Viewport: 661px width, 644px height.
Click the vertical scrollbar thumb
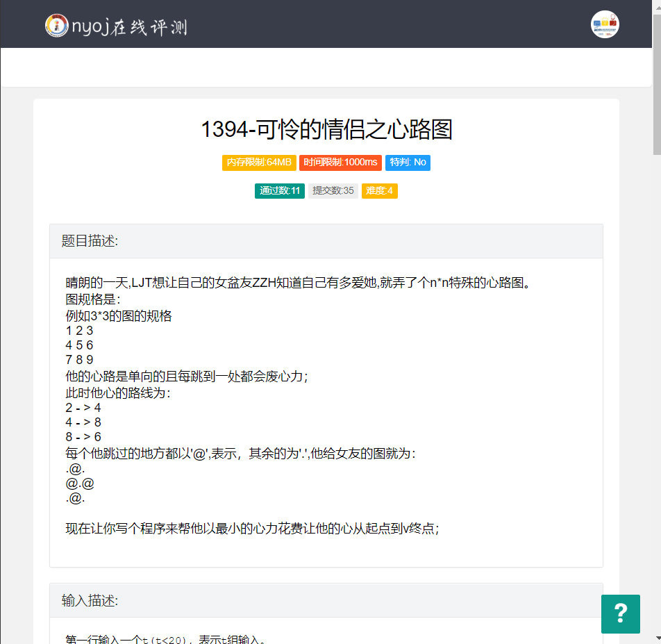657,84
